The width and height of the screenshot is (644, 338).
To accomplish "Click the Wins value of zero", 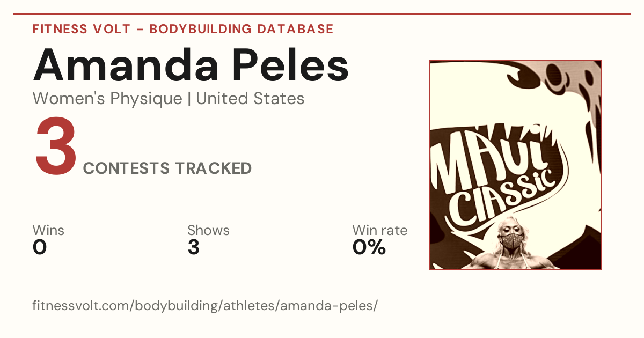I will coord(40,247).
